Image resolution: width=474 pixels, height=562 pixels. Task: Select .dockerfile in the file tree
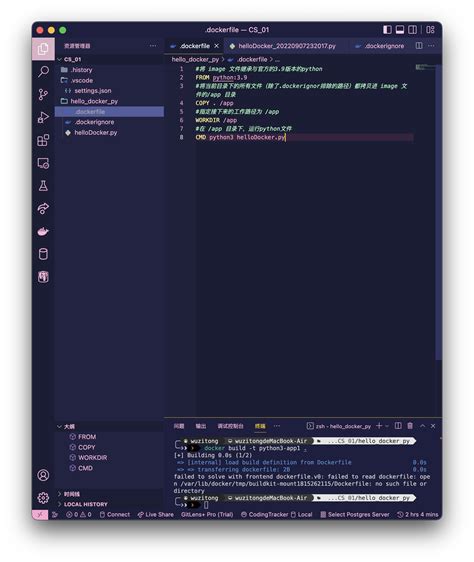pyautogui.click(x=109, y=112)
